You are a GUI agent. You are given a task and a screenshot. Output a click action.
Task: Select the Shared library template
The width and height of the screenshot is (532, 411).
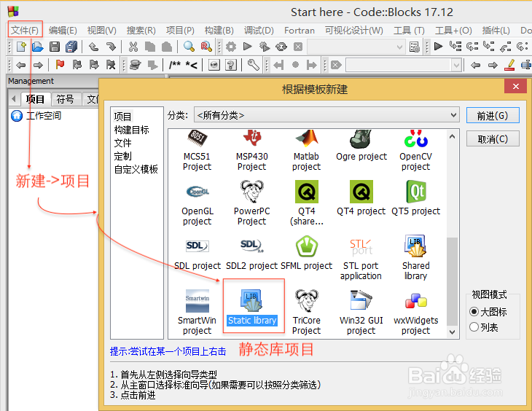(x=415, y=258)
